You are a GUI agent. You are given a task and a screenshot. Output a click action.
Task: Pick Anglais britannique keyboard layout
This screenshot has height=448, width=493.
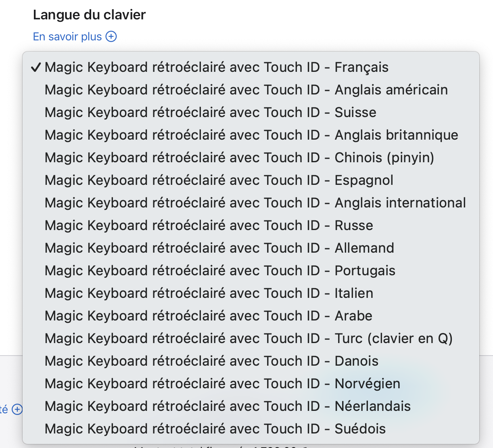pos(251,135)
